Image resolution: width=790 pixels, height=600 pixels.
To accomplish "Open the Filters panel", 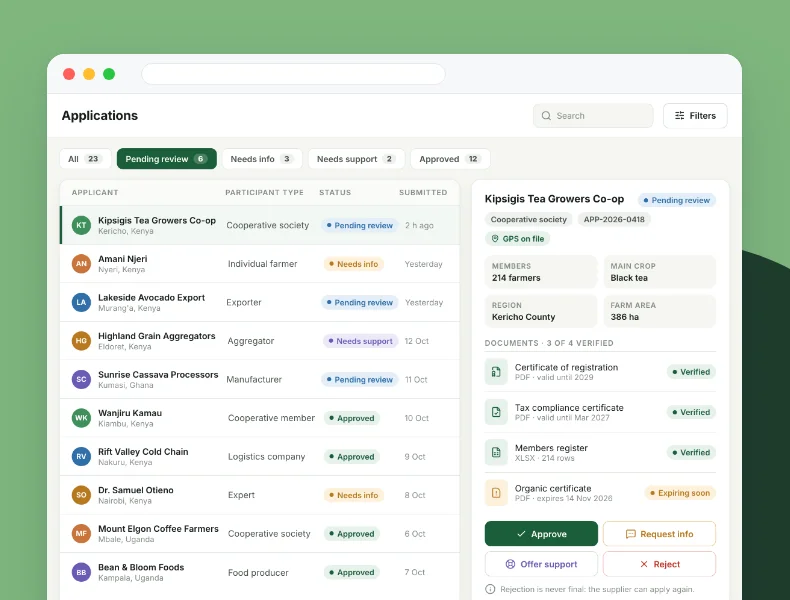I will (695, 116).
